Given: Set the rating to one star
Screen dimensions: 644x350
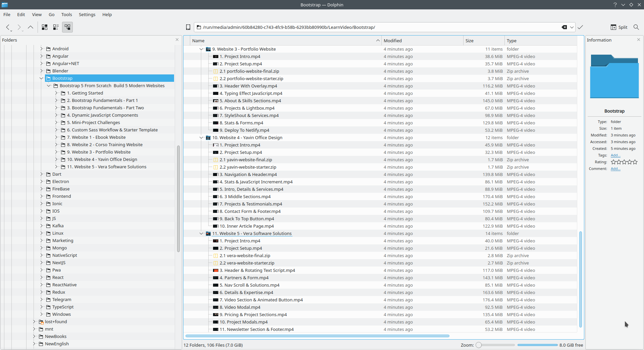Looking at the screenshot, I should (x=613, y=162).
